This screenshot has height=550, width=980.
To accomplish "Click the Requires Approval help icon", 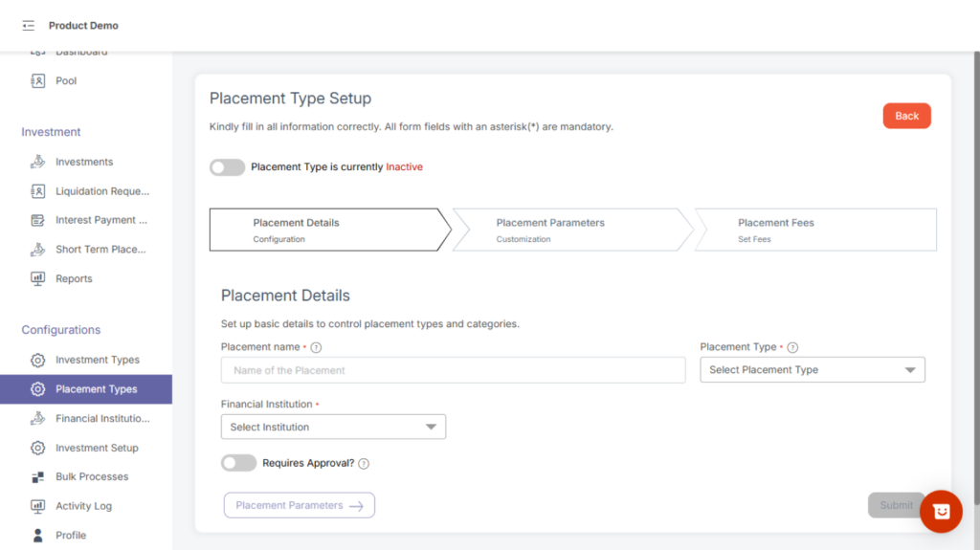I will pyautogui.click(x=364, y=464).
